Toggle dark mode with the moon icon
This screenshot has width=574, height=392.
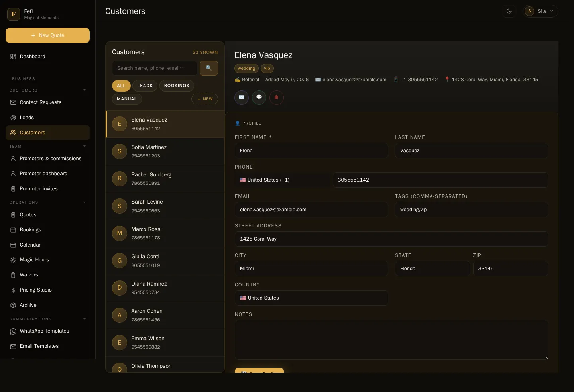tap(509, 11)
